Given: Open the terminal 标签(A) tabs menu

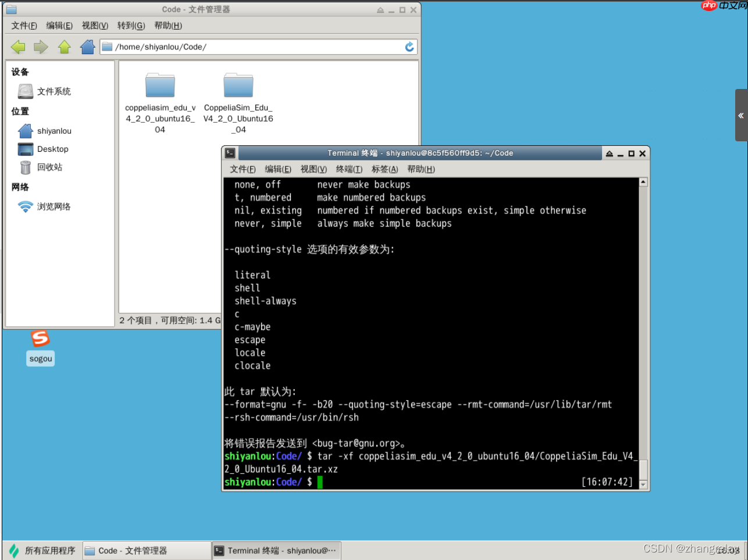Looking at the screenshot, I should (x=384, y=169).
